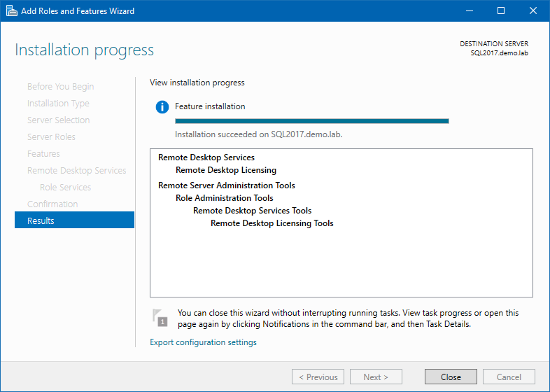Select Remote Server Administration Tools entry

tap(226, 185)
